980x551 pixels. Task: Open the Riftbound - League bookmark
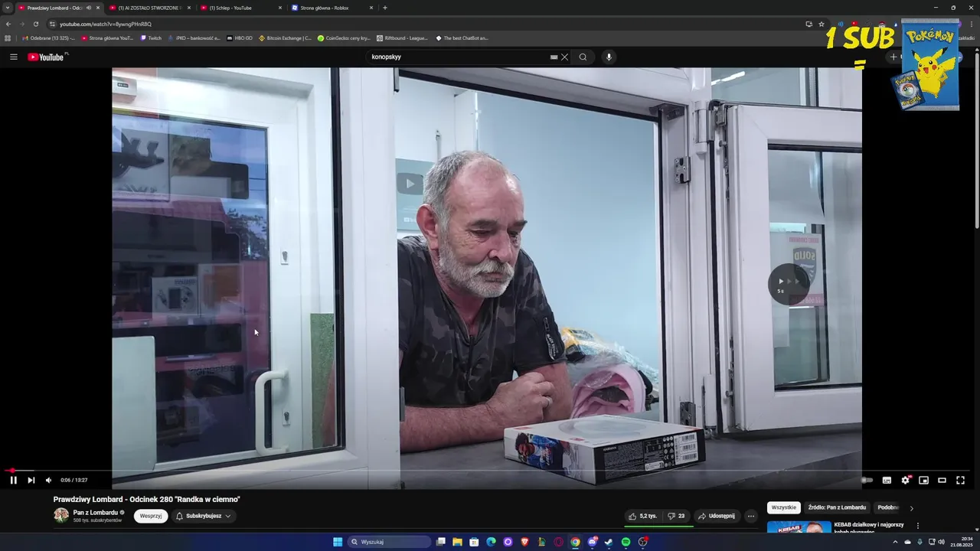coord(402,37)
